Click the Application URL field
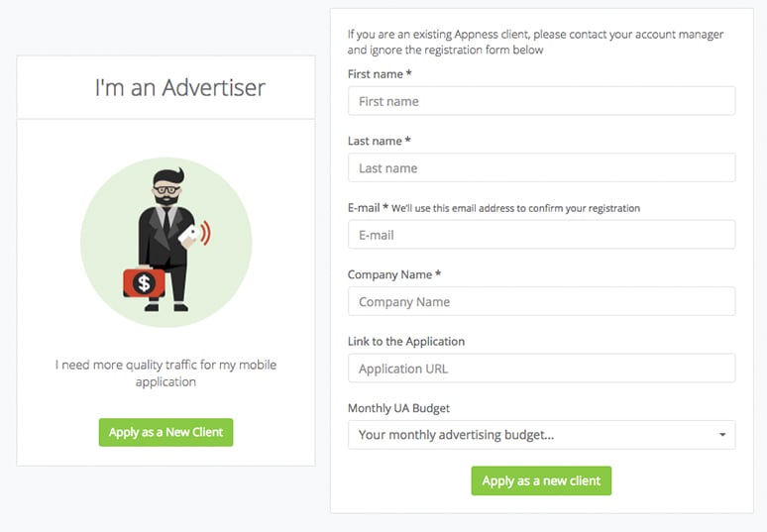The height and width of the screenshot is (532, 767). 541,369
